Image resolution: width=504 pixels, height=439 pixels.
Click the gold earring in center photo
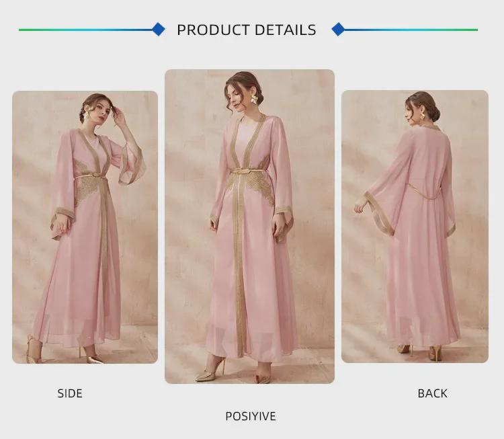[x=255, y=98]
